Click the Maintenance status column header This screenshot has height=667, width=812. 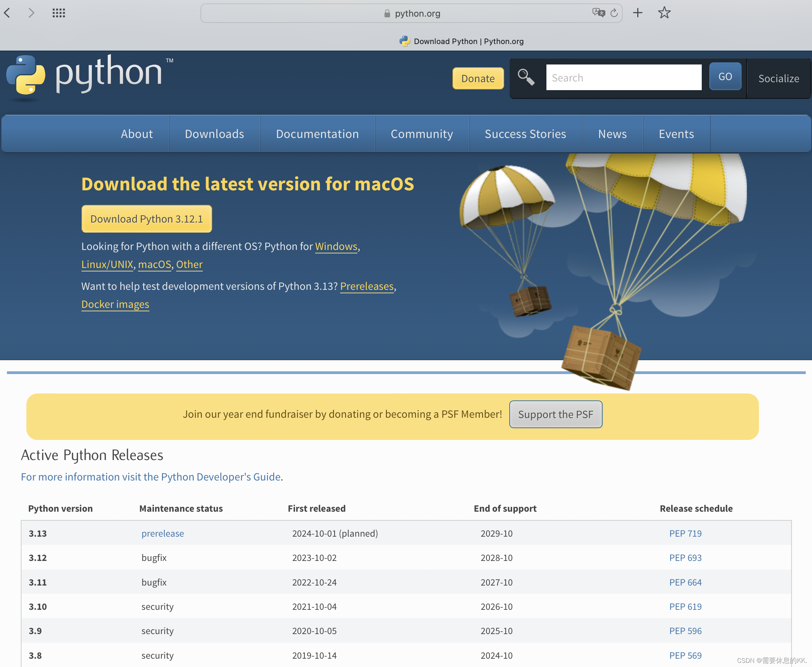click(181, 508)
